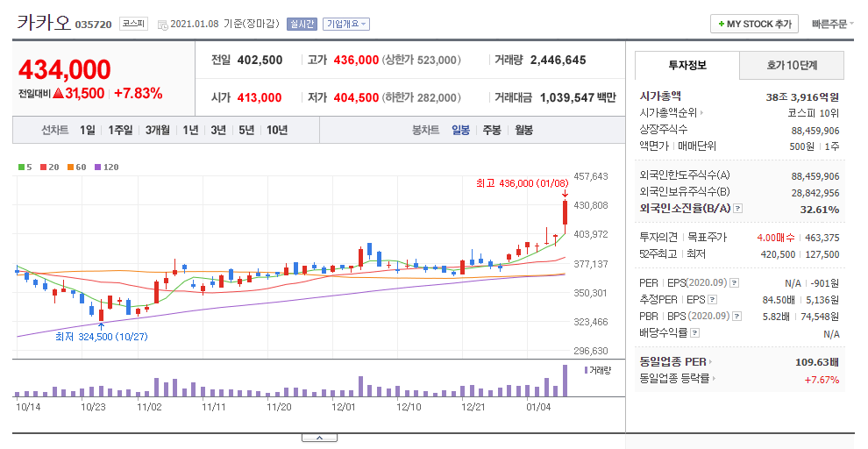Open help icon next to 배당수익률

694,332
